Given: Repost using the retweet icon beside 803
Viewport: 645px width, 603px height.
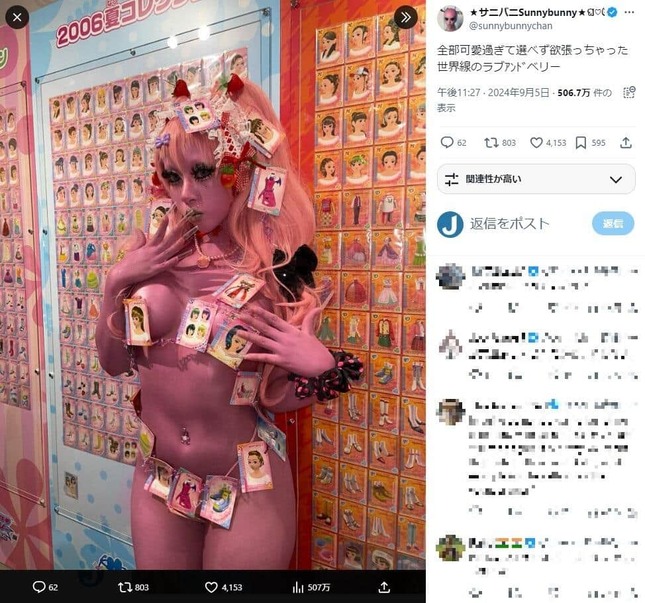Looking at the screenshot, I should 490,142.
